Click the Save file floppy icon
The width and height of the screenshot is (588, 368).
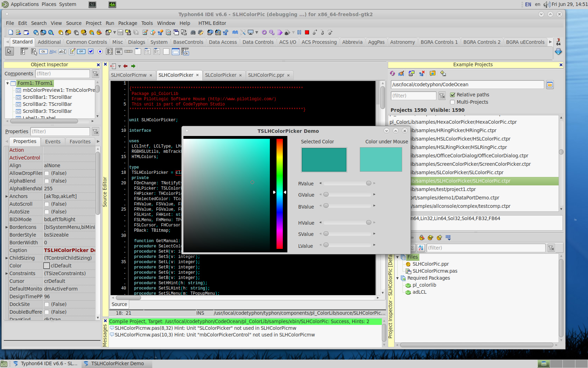coord(120,32)
